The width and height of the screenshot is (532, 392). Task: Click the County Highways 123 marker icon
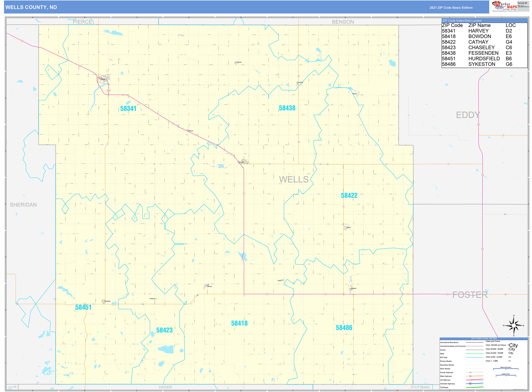(470, 372)
